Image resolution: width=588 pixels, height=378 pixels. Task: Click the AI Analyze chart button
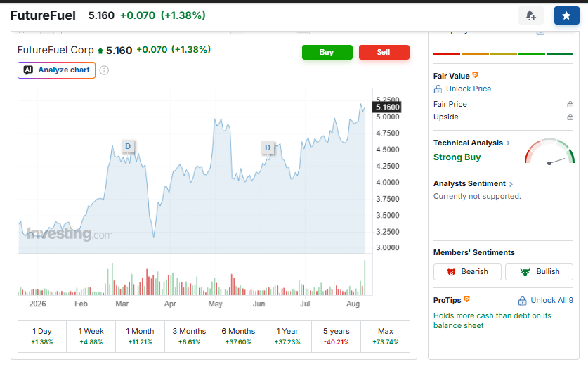[x=57, y=70]
